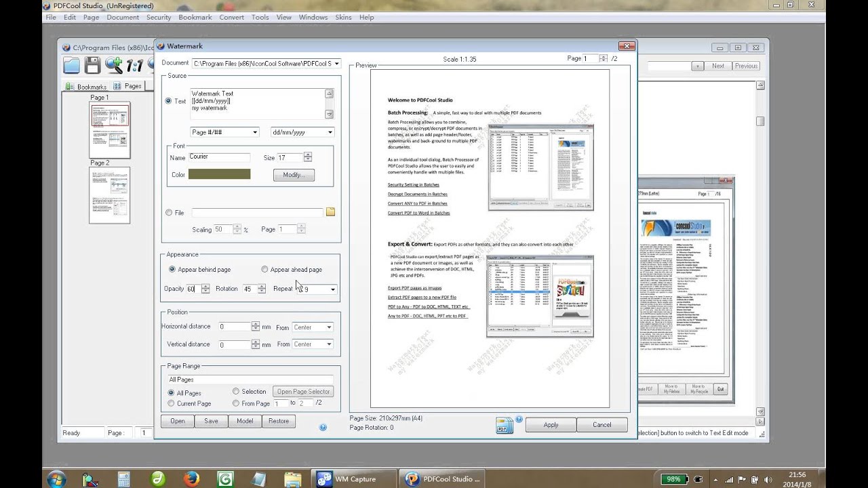Click the Cancel button
The width and height of the screenshot is (868, 488).
(601, 425)
